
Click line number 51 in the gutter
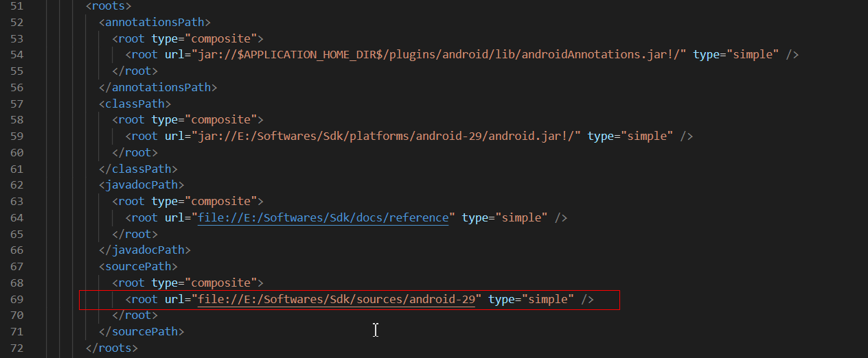click(x=17, y=5)
